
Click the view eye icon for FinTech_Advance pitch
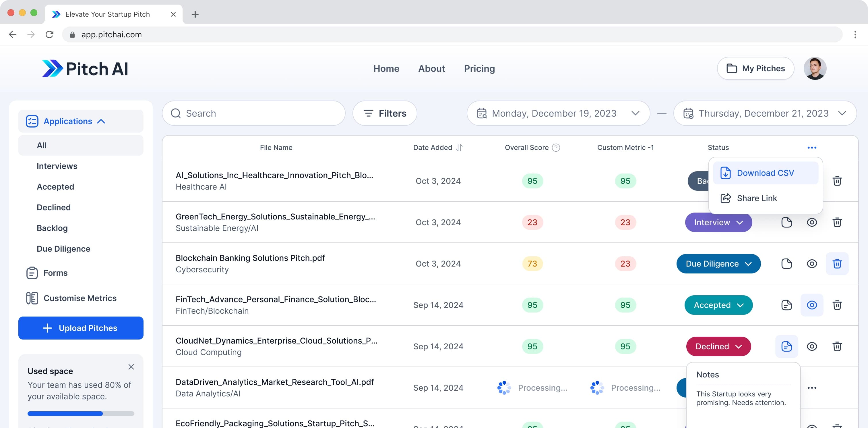[811, 305]
